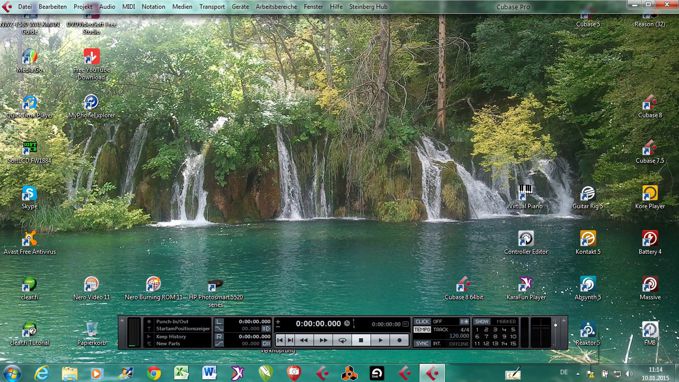Launch Kore Player shortcut
Screen dimensions: 679x382
(650, 197)
